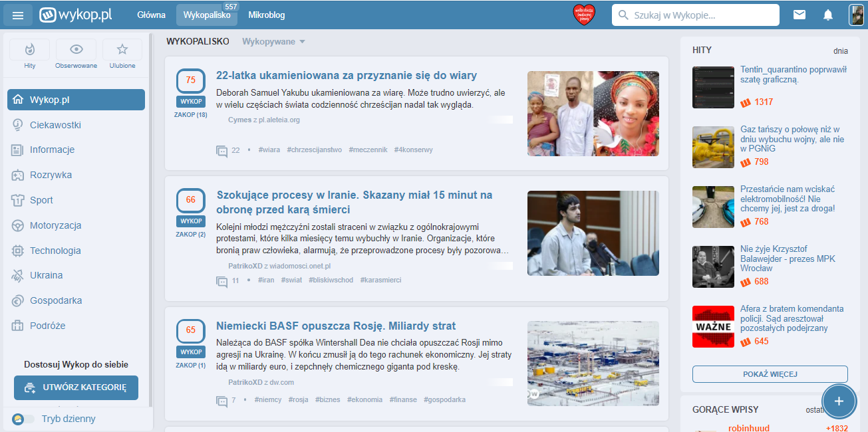Expand the Wykopywane sorting dropdown
This screenshot has height=432, width=868.
click(x=273, y=41)
